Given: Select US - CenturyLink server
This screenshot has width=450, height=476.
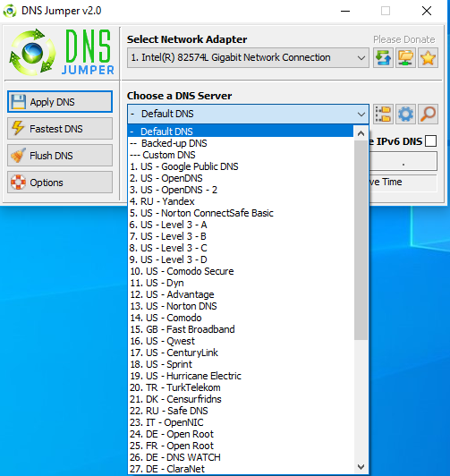Looking at the screenshot, I should coord(241,353).
